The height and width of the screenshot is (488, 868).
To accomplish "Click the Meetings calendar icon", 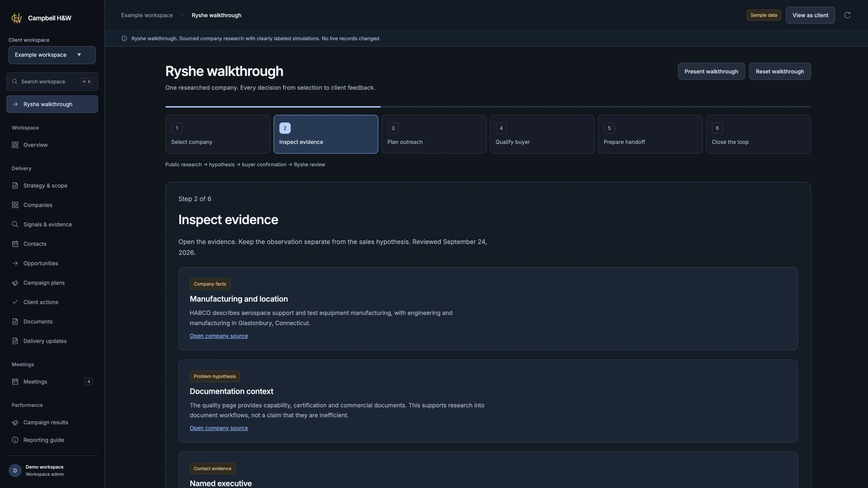I will point(15,382).
